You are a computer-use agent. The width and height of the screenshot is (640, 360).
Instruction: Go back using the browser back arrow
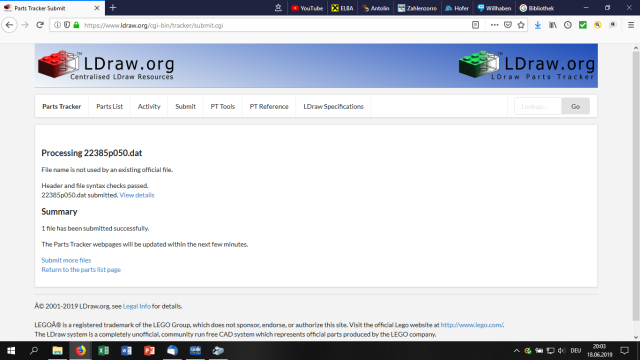click(9, 25)
